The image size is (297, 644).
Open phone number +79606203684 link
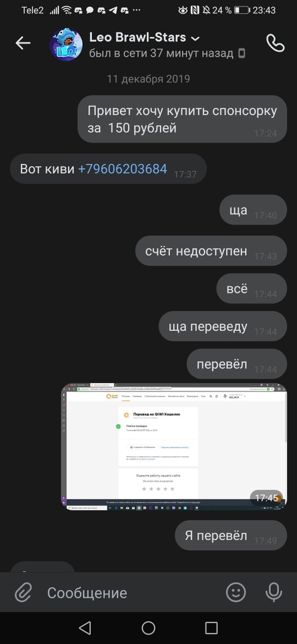coord(122,169)
